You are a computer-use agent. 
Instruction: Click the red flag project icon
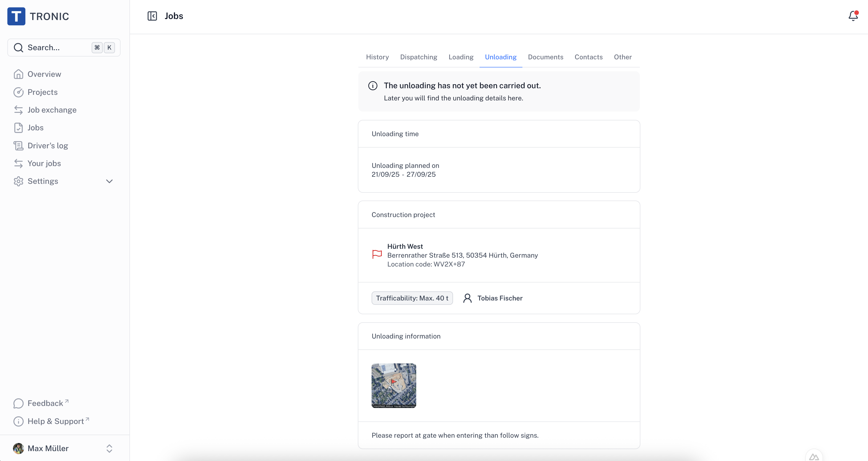coord(377,254)
